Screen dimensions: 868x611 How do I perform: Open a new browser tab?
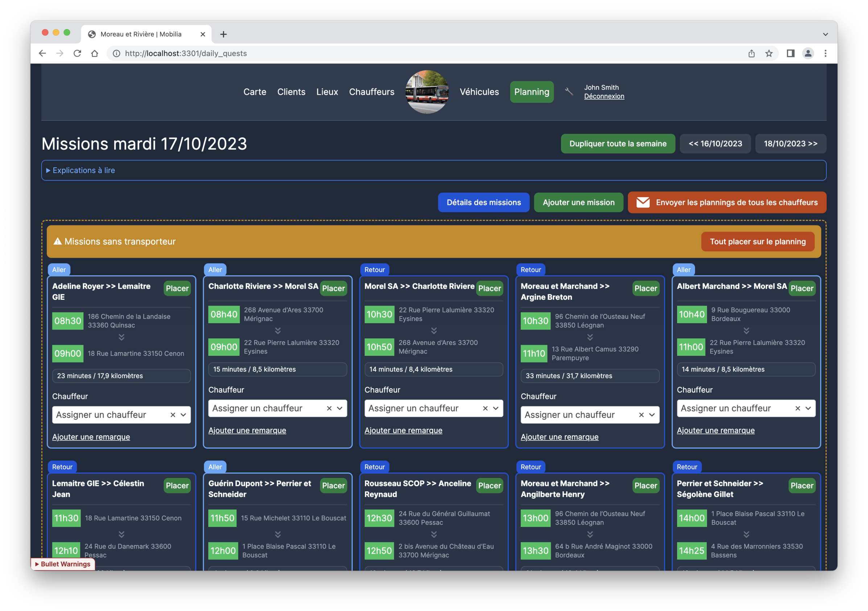pyautogui.click(x=223, y=34)
